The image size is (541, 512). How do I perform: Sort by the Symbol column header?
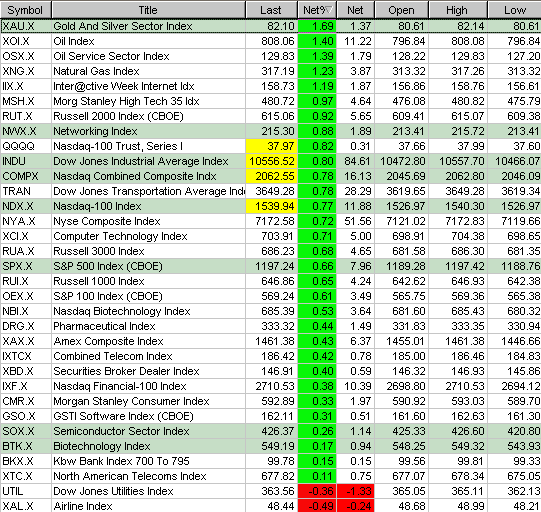(26, 10)
